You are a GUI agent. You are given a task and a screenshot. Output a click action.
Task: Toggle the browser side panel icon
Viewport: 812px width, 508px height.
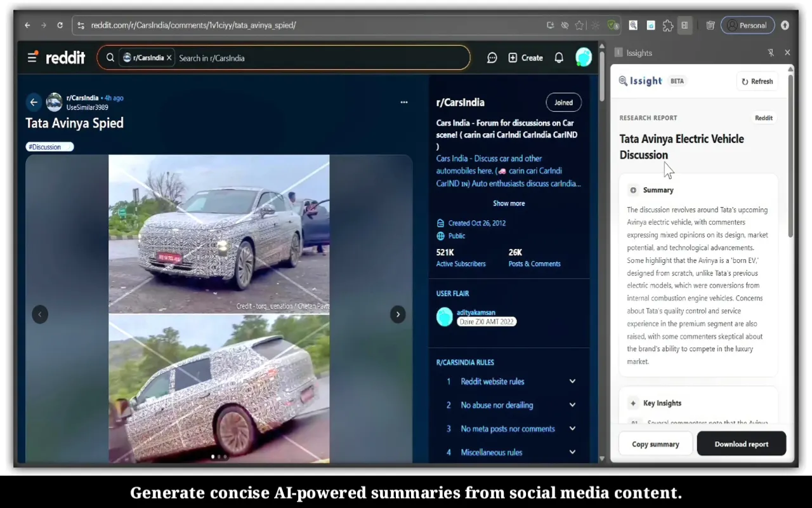tap(684, 25)
